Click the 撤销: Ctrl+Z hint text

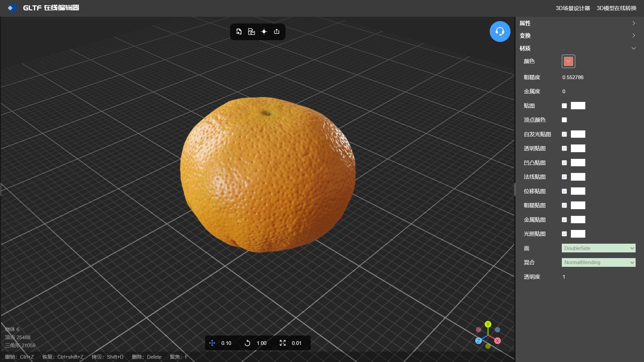[x=19, y=357]
